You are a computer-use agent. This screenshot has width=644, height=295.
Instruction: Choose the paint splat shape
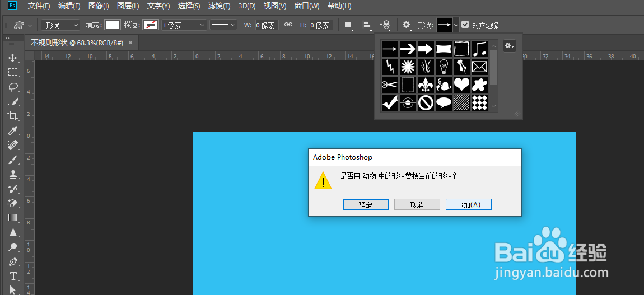coord(479,85)
